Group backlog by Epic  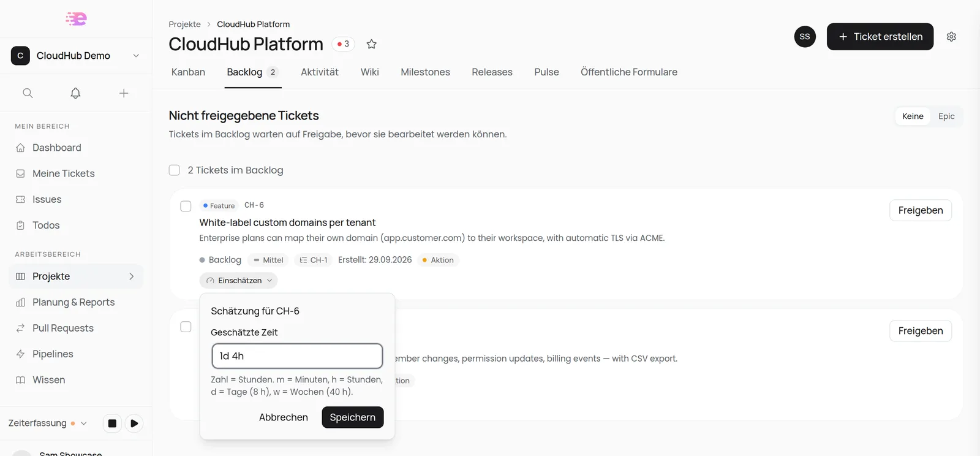946,116
